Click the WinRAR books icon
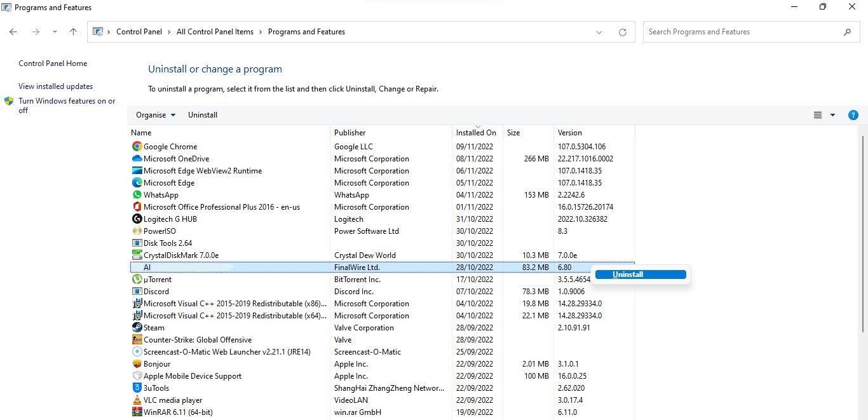Screen dimensions: 868x420 136,412
